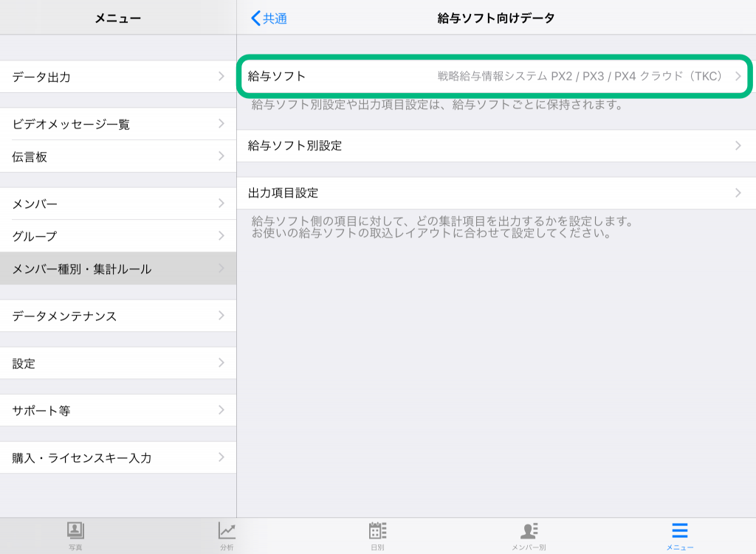Open ビデオメッセージ一覧 in the sidebar

[118, 125]
